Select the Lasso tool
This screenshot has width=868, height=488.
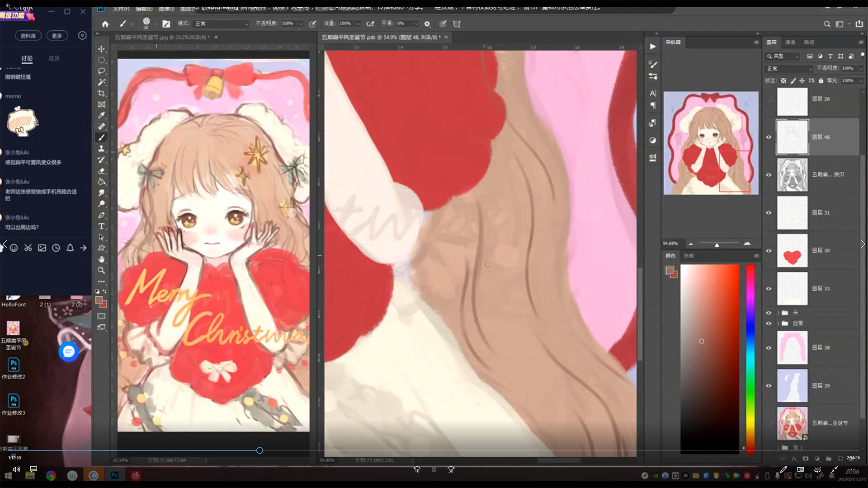pyautogui.click(x=101, y=71)
